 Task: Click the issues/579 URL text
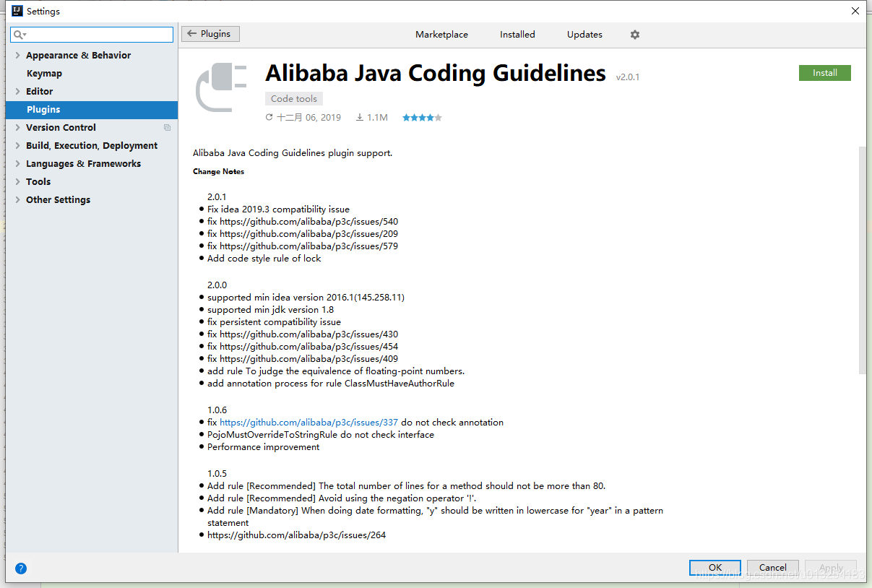pos(309,246)
